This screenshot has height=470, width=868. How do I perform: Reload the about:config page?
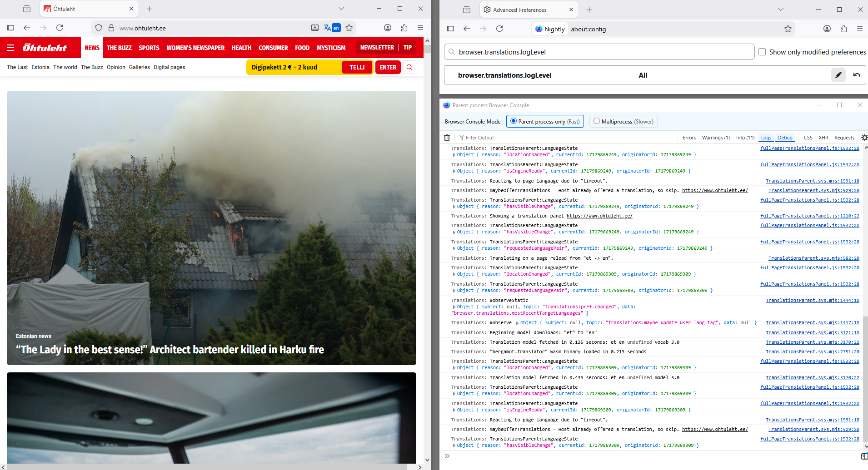pyautogui.click(x=499, y=29)
